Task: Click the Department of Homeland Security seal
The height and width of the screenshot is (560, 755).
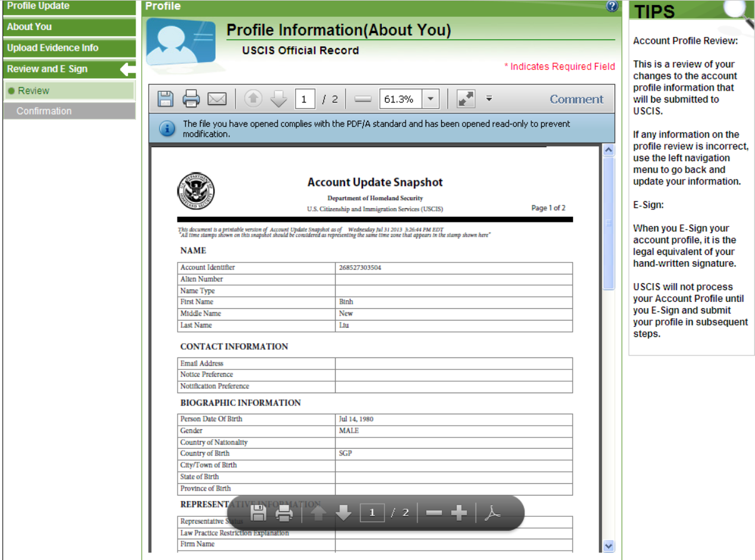Action: pos(196,191)
